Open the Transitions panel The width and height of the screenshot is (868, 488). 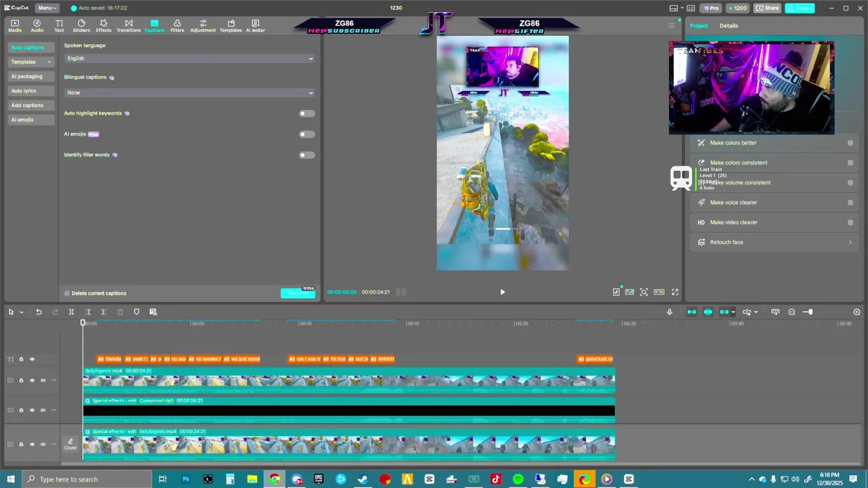pos(128,26)
